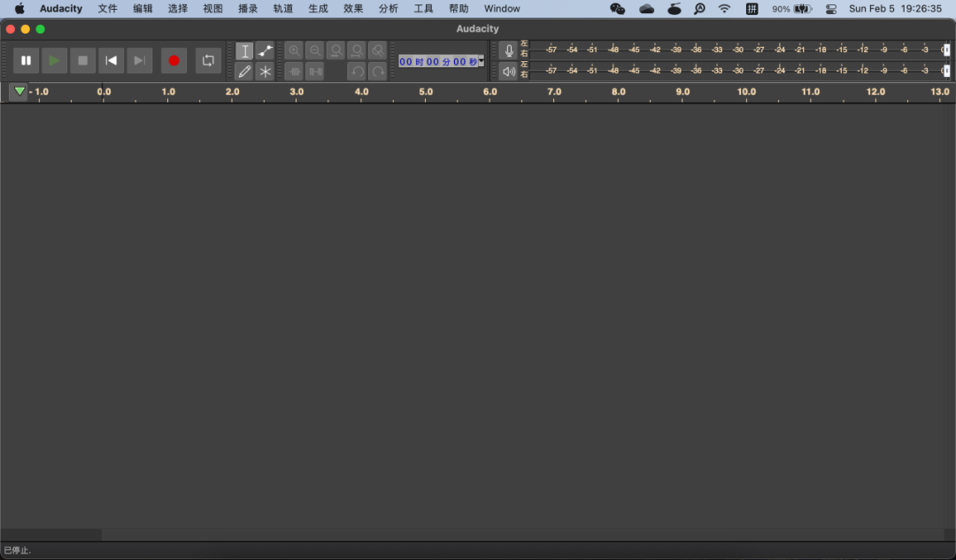Image resolution: width=956 pixels, height=560 pixels.
Task: Open the Apple menu
Action: (x=19, y=9)
